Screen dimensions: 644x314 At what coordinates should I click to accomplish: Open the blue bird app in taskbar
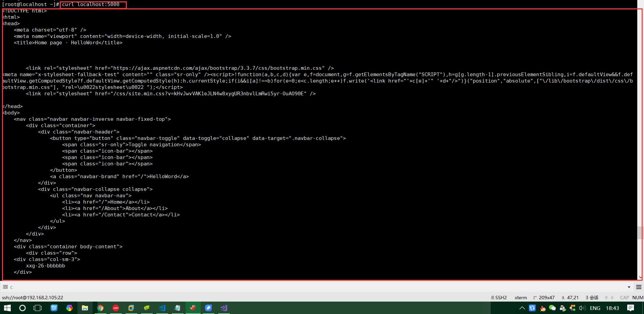coord(208,308)
